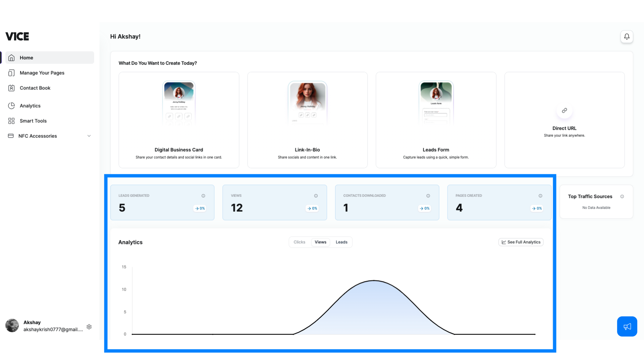Viewport: 644px width, 362px height.
Task: Open the Analytics sidebar icon
Action: (x=12, y=106)
